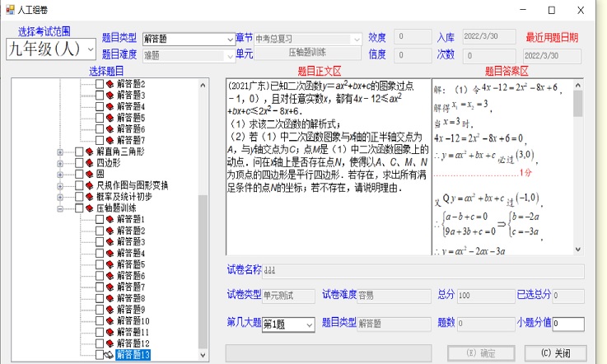Select the 解答题9 tree label
Screen dimensions: 607x364
point(131,310)
